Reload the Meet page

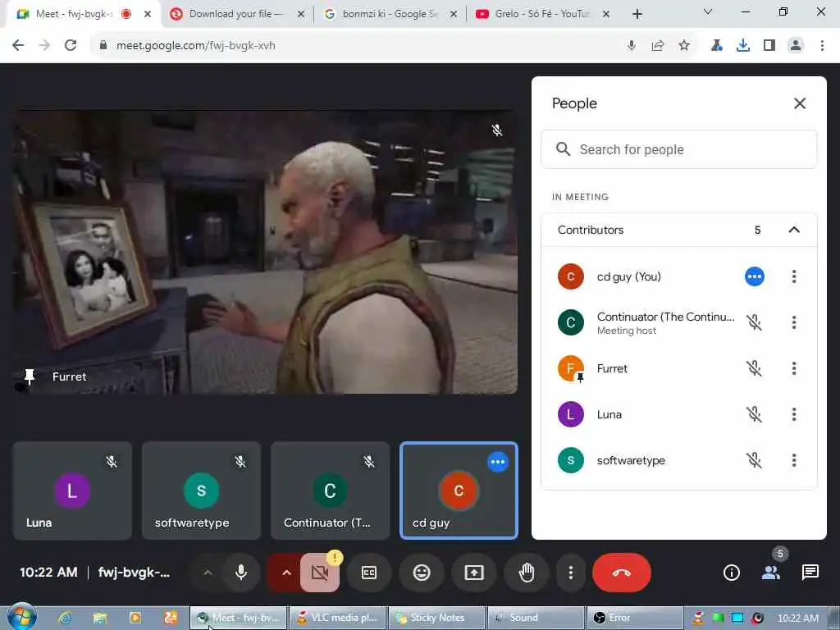tap(71, 46)
